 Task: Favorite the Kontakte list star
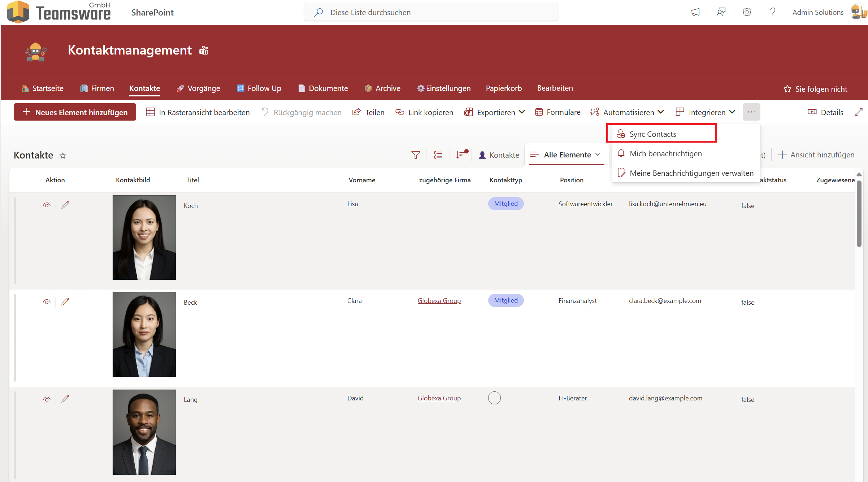coord(63,156)
